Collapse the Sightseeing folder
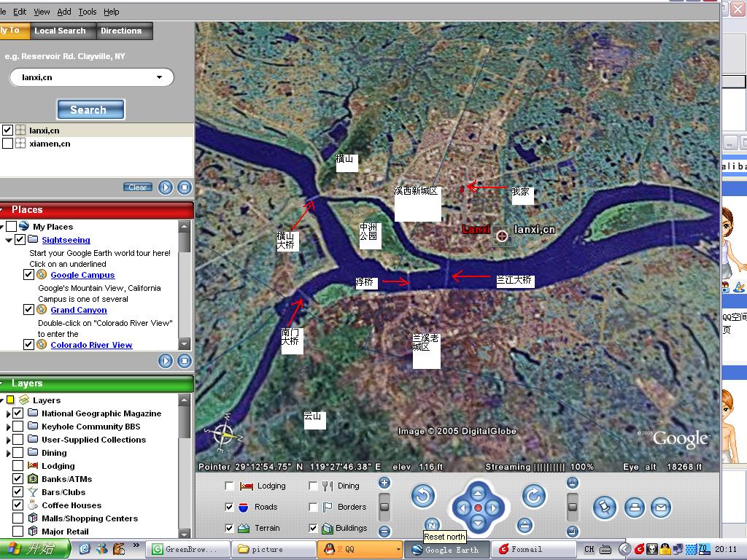This screenshot has height=560, width=747. tap(9, 240)
